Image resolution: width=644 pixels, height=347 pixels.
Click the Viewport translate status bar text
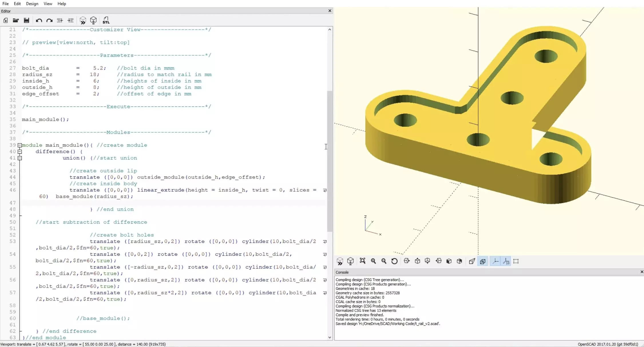tap(83, 344)
